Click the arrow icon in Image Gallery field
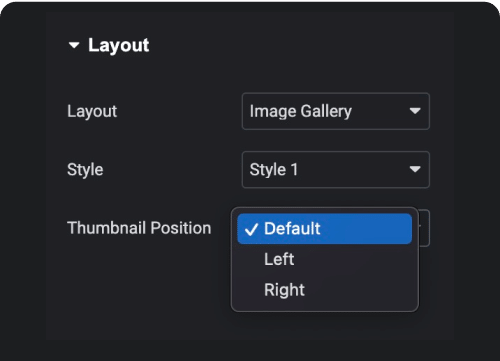The width and height of the screenshot is (500, 361). 415,111
